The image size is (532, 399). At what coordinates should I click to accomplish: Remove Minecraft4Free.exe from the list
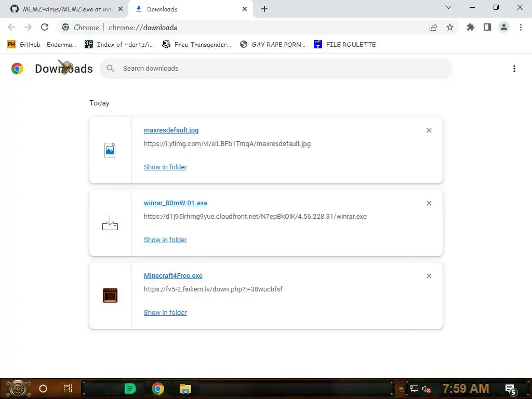(429, 276)
